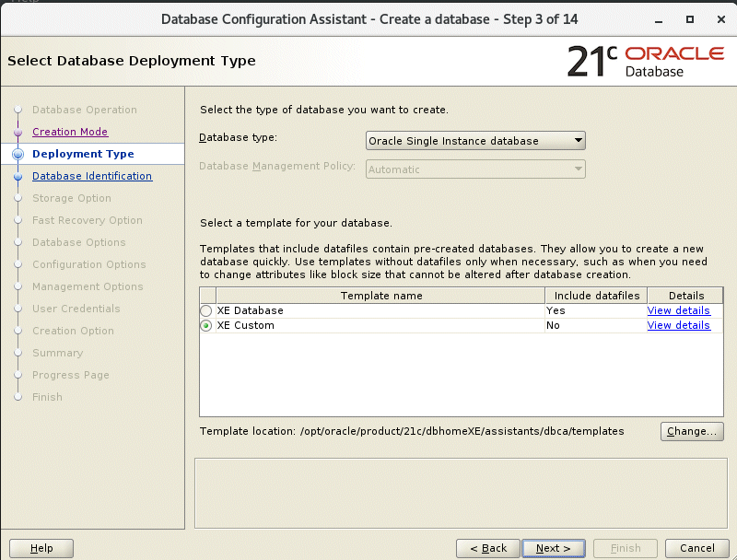
Task: Select the XE Custom template radio button
Action: coord(205,325)
